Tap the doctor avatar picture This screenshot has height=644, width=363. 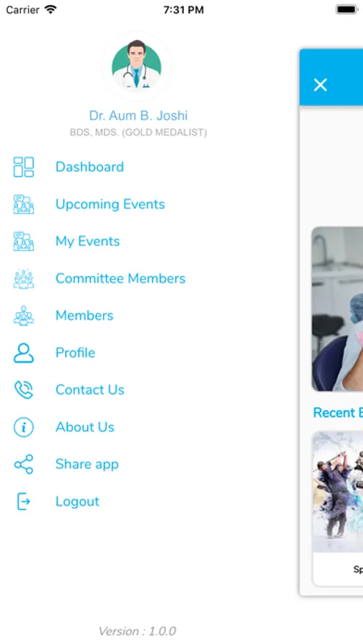coord(137,66)
